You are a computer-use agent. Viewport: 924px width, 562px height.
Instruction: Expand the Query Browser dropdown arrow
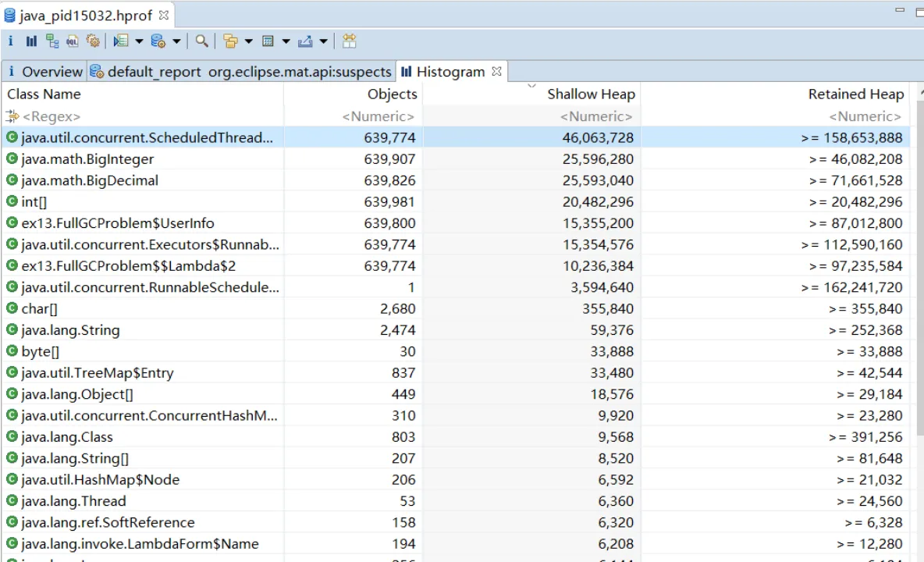click(x=176, y=41)
